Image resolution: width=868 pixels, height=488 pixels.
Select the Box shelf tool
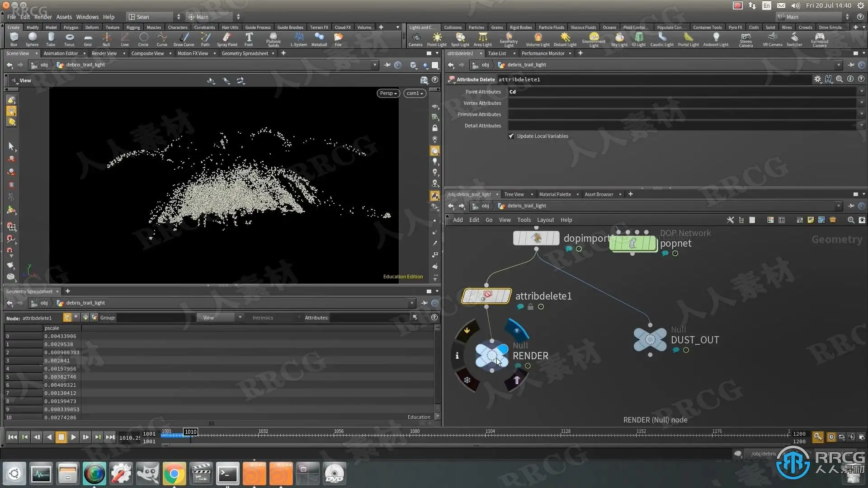[14, 39]
